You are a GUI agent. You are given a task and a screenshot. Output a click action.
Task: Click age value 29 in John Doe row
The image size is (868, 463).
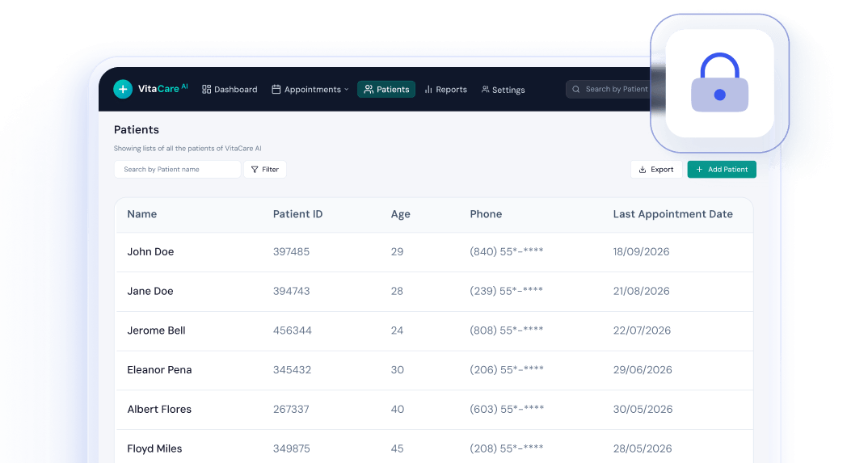(397, 251)
